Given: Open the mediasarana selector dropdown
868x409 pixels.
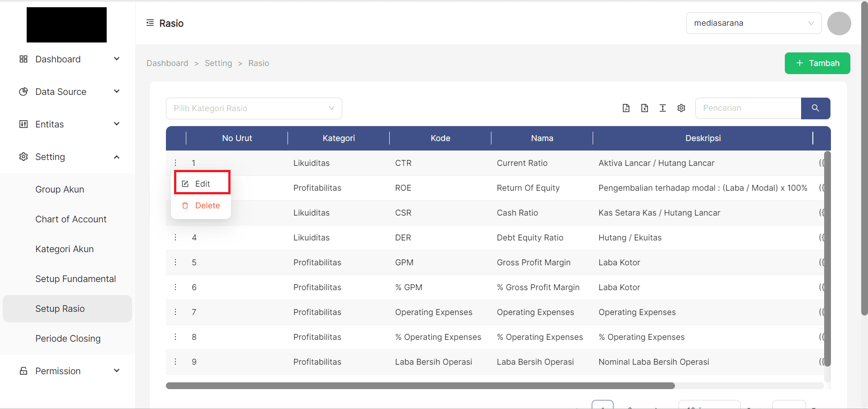Looking at the screenshot, I should point(753,23).
